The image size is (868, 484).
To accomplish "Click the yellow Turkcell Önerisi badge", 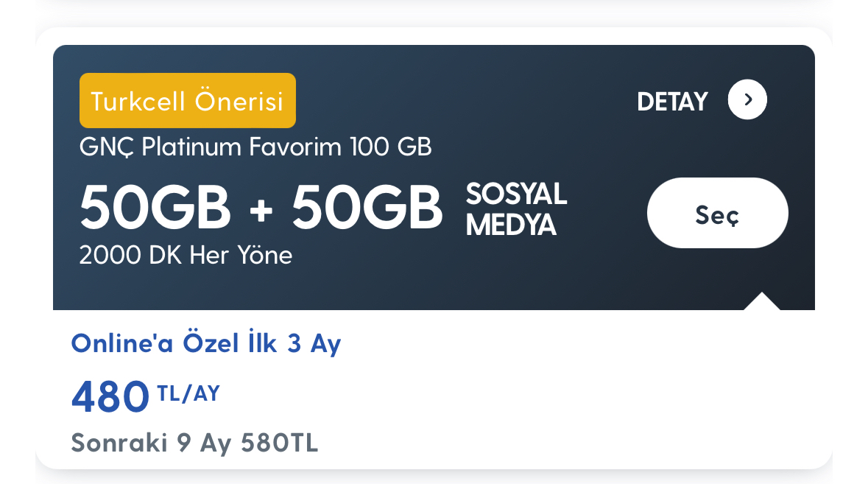I will point(188,101).
